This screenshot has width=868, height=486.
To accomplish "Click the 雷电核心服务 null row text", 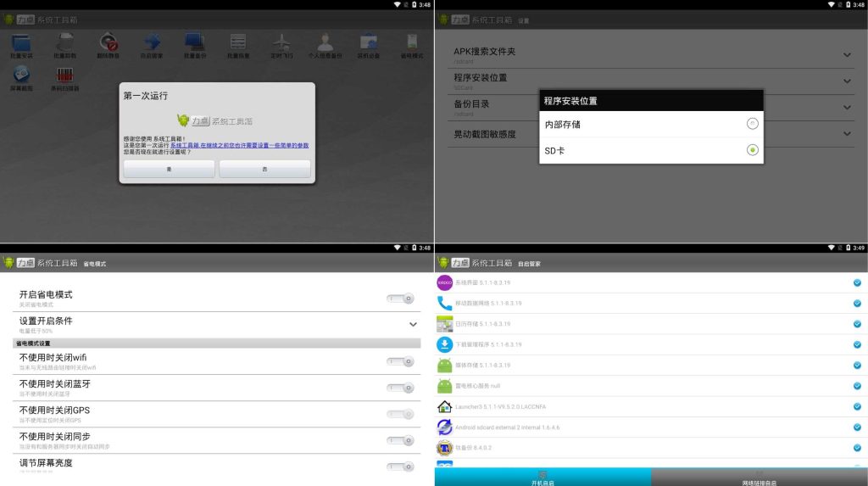I will (x=477, y=386).
